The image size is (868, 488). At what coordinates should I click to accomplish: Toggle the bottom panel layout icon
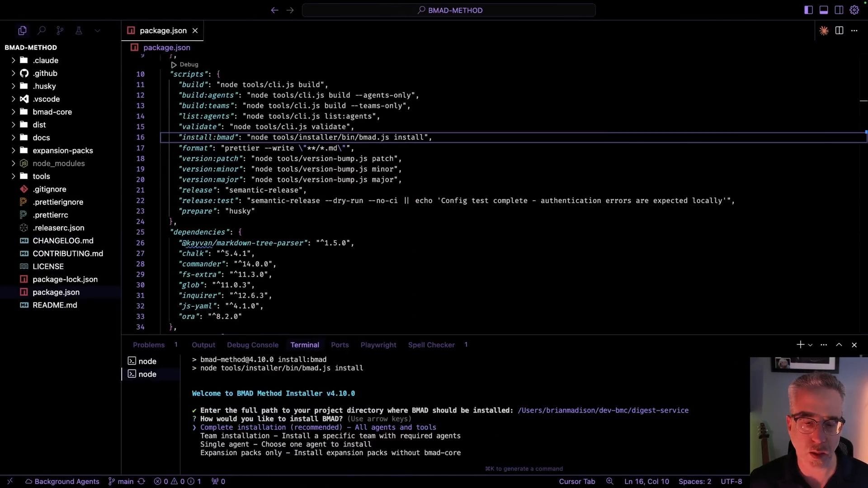pyautogui.click(x=824, y=10)
